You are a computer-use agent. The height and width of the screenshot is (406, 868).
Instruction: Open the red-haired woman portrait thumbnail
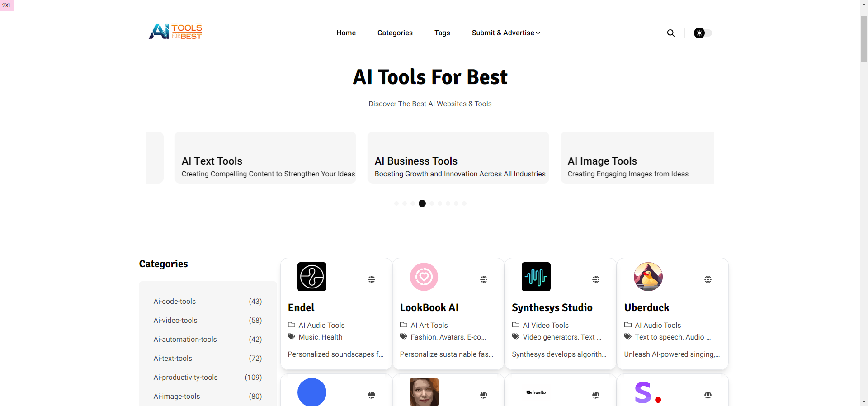(424, 392)
